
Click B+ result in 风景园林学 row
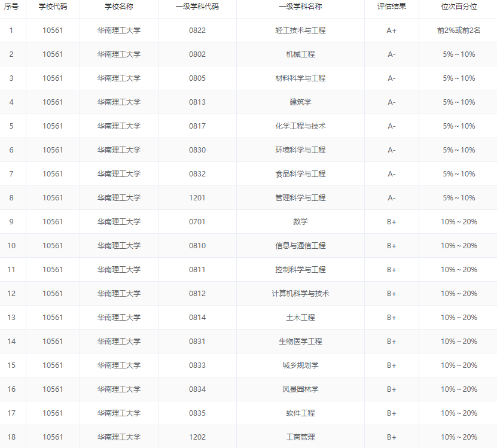392,389
